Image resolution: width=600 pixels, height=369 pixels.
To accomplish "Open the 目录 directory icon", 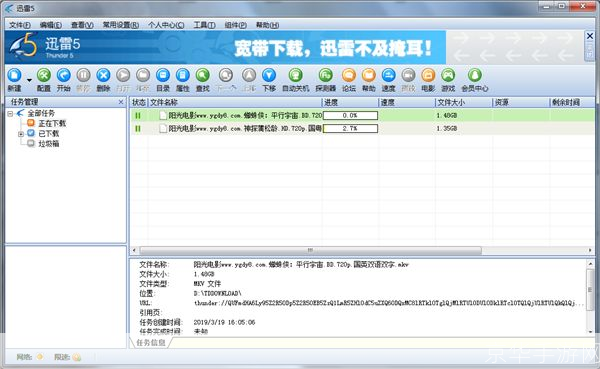I will point(163,75).
